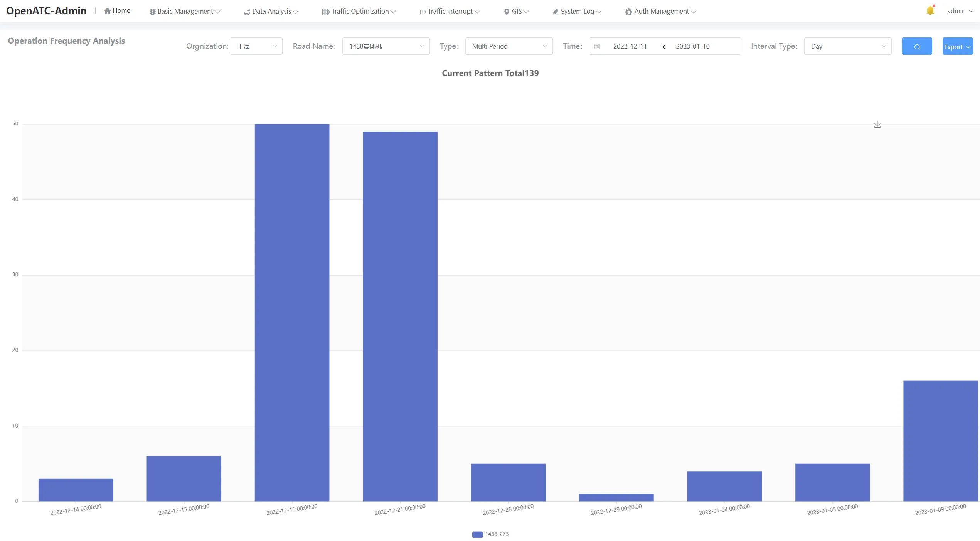Click the blue search magnifier button
980x541 pixels.
pos(917,46)
